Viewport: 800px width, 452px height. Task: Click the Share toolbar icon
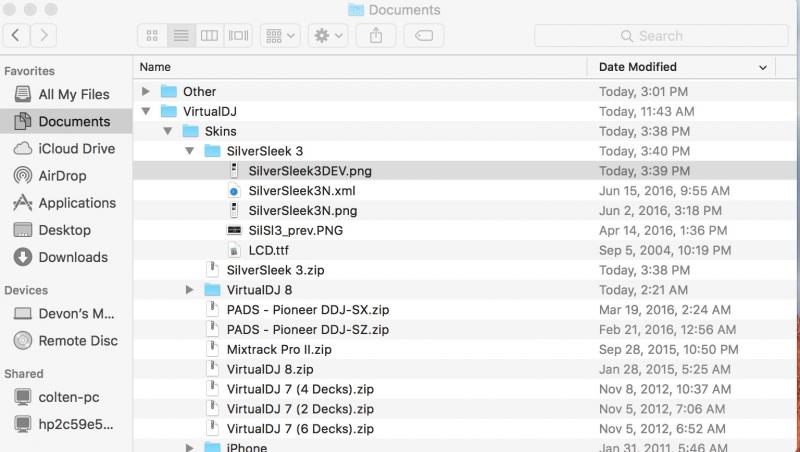(x=376, y=36)
